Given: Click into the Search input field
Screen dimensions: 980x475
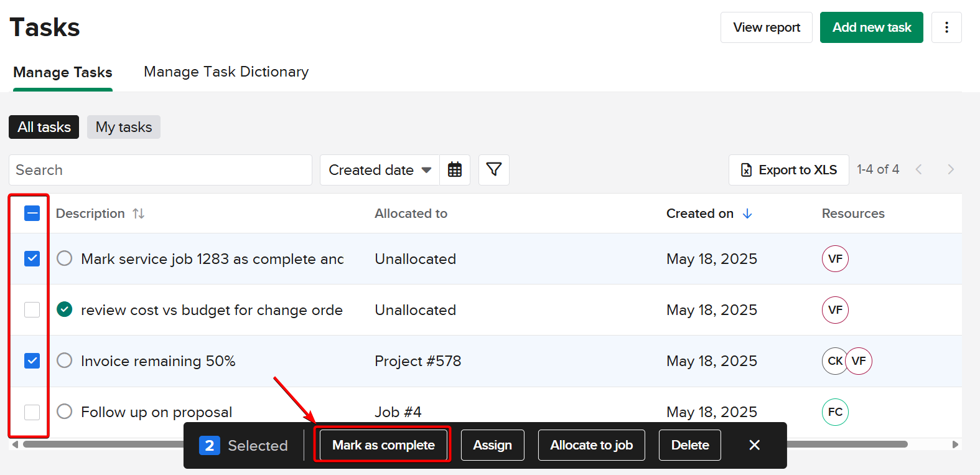Looking at the screenshot, I should pos(161,170).
